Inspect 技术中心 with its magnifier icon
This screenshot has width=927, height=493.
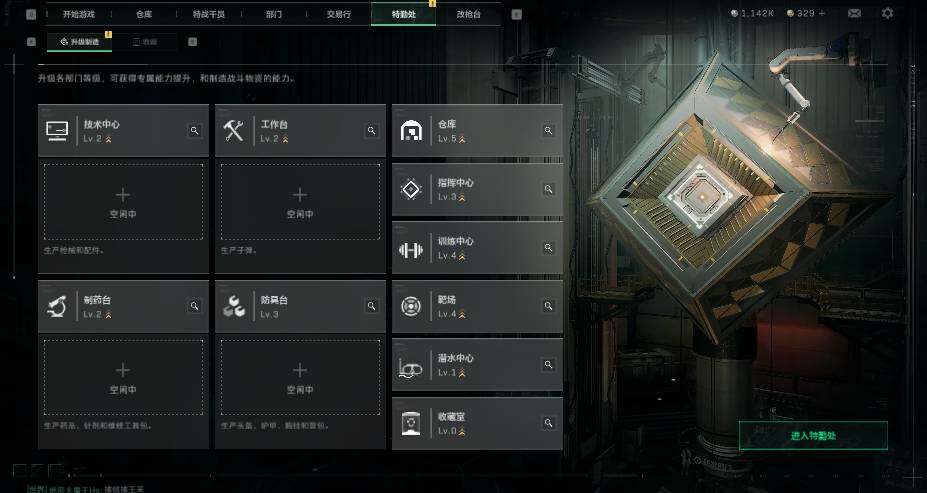tap(195, 131)
